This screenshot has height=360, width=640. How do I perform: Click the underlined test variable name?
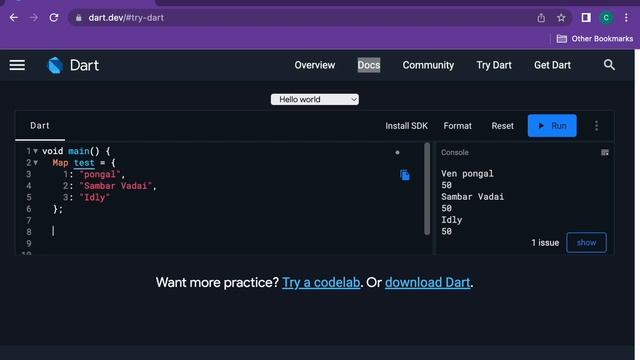point(84,163)
